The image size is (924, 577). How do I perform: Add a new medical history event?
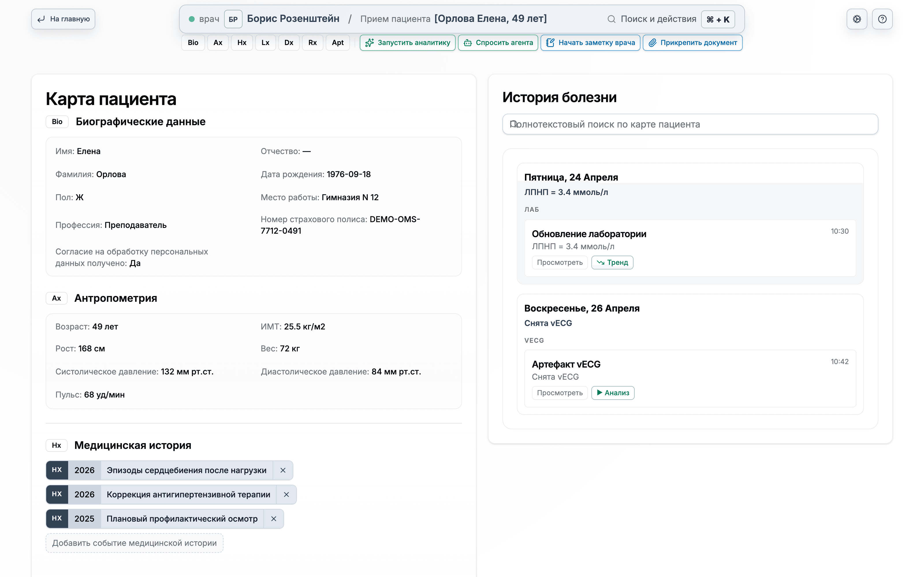(x=134, y=543)
